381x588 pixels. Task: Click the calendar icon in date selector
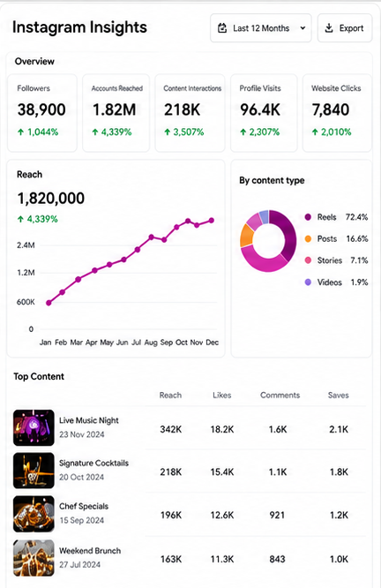click(x=222, y=28)
